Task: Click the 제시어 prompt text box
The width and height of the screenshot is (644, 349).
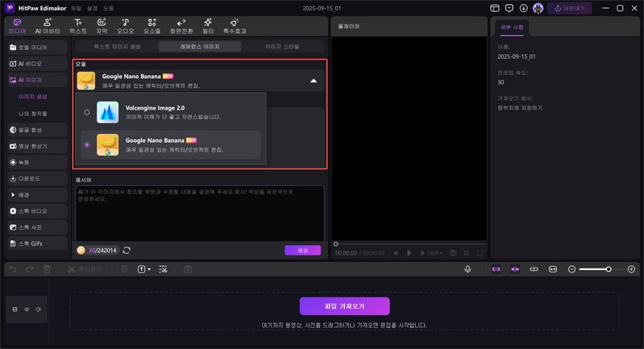Action: click(199, 214)
